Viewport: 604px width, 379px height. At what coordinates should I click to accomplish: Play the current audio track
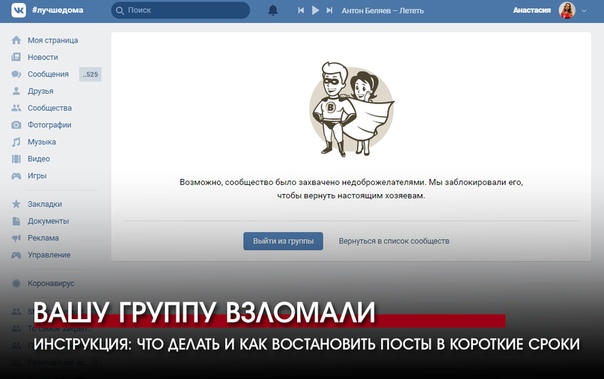point(315,10)
